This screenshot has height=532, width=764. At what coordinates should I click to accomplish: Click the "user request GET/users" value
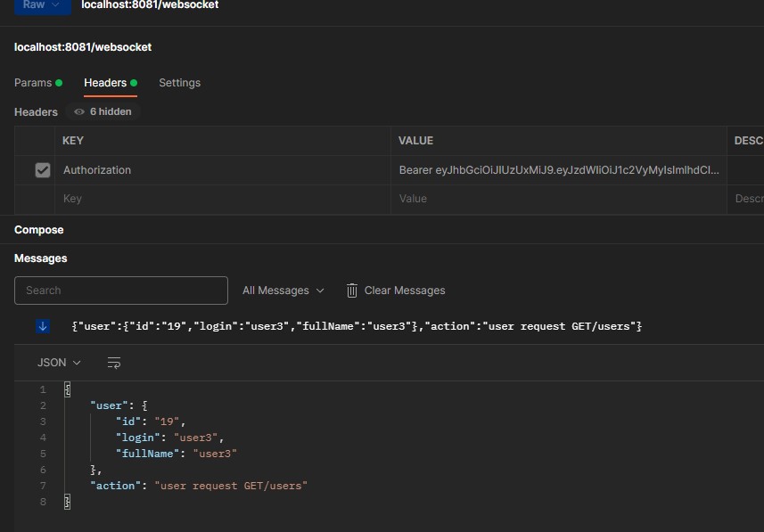click(x=231, y=486)
